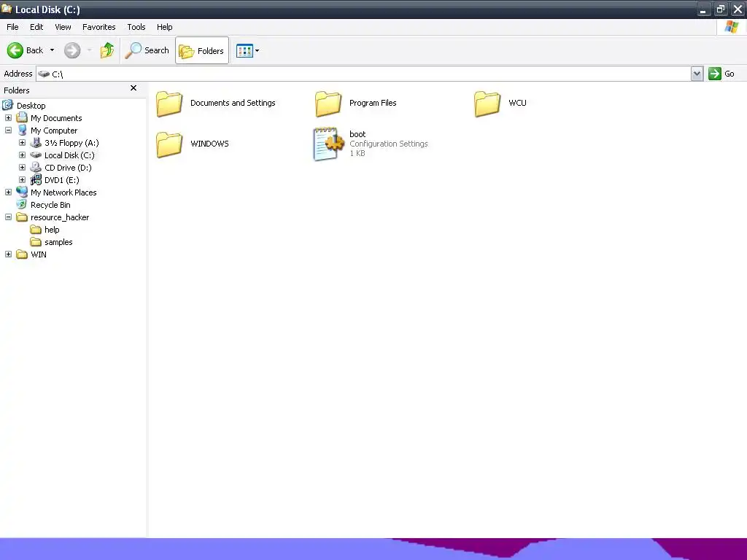Click the My Documents tree icon
The width and height of the screenshot is (747, 560).
[x=22, y=117]
